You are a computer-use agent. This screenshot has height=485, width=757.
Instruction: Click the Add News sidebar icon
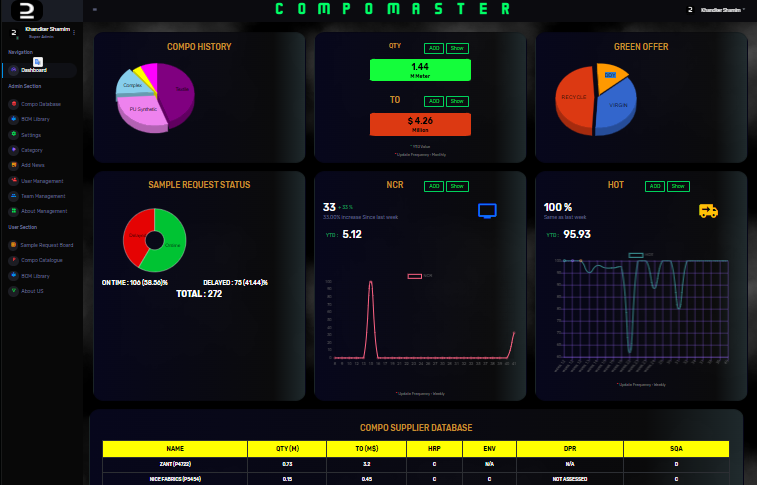tap(13, 165)
